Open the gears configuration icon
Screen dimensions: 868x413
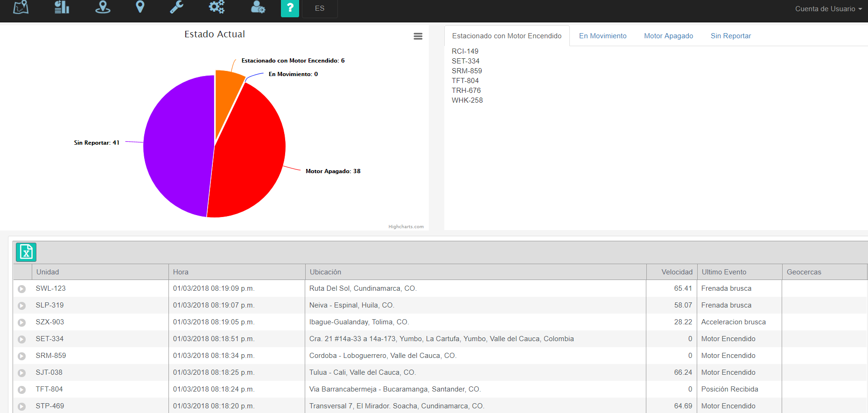point(217,7)
